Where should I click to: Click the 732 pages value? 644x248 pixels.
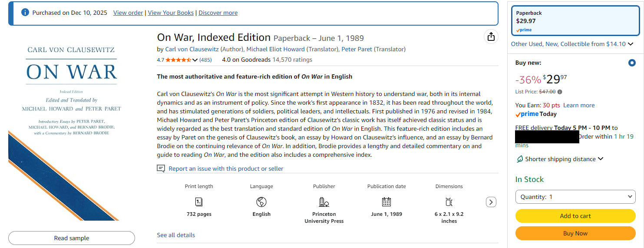click(x=199, y=214)
